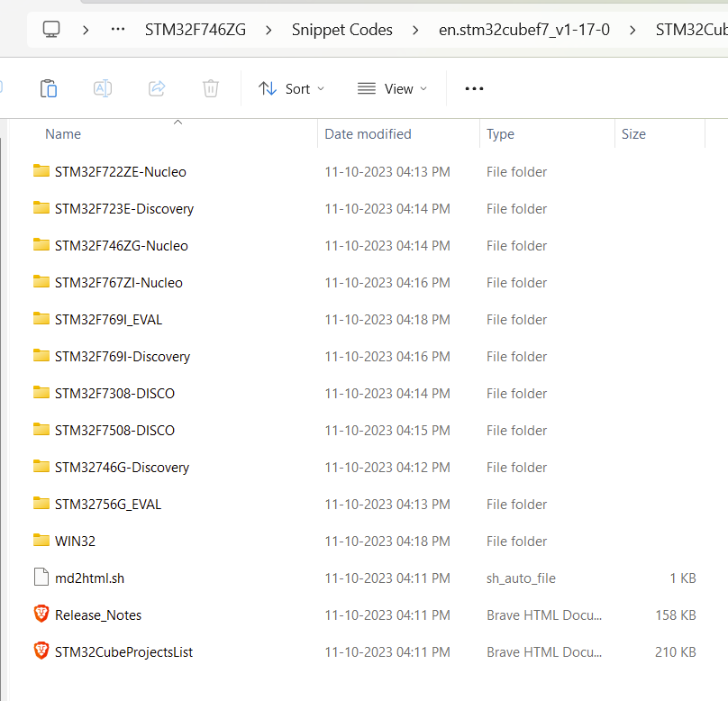Sort by the Size column header
This screenshot has height=701, width=728.
coord(633,134)
